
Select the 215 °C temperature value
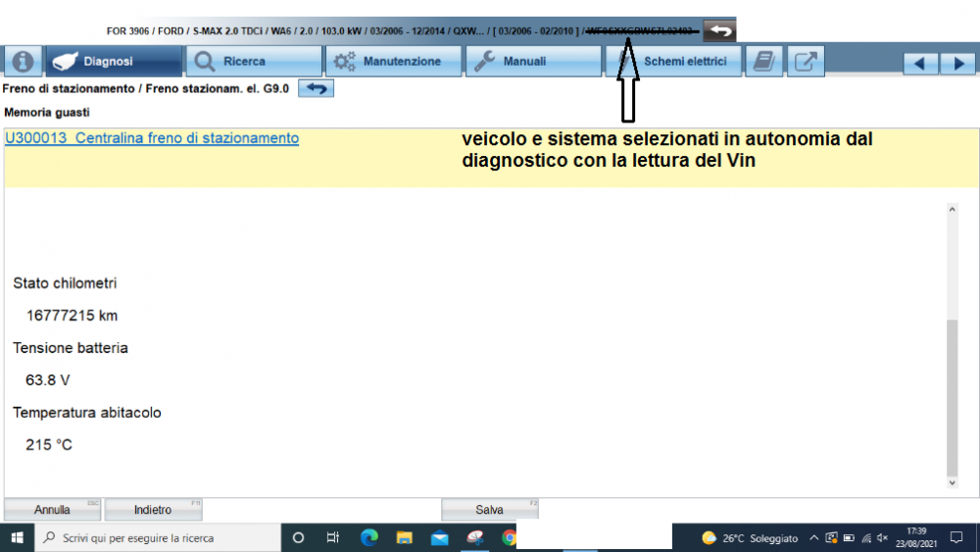tap(49, 445)
